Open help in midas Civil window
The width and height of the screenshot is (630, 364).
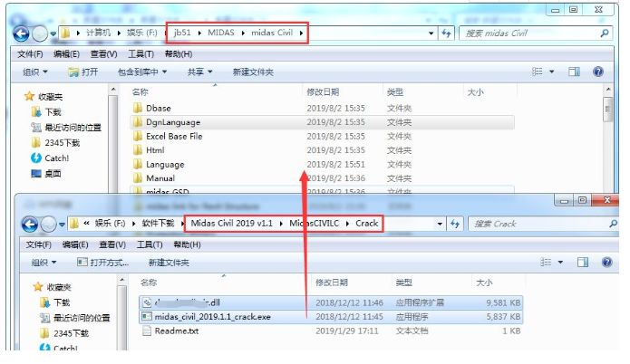coord(598,72)
